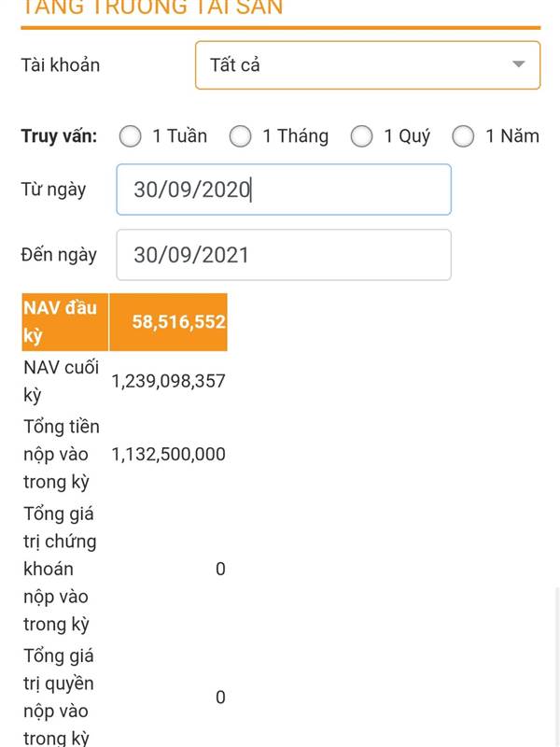Click the 58,516,552 value cell
The height and width of the screenshot is (747, 560).
(168, 322)
